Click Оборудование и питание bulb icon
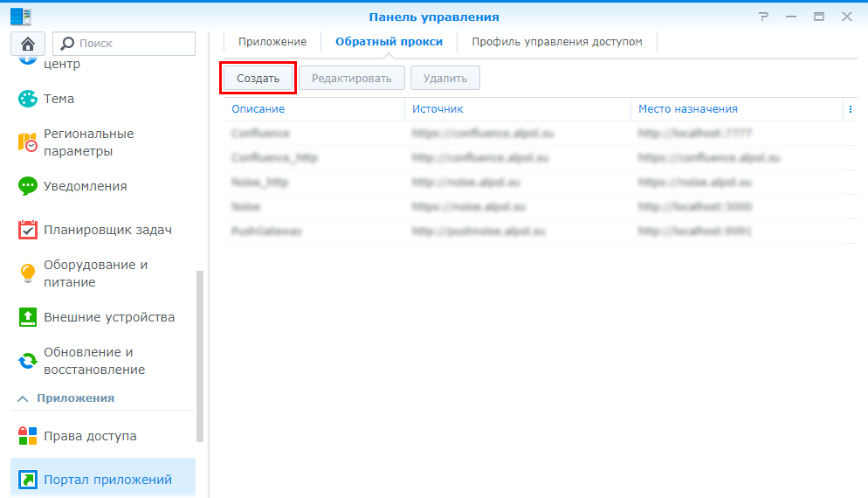868x498 pixels. tap(28, 273)
